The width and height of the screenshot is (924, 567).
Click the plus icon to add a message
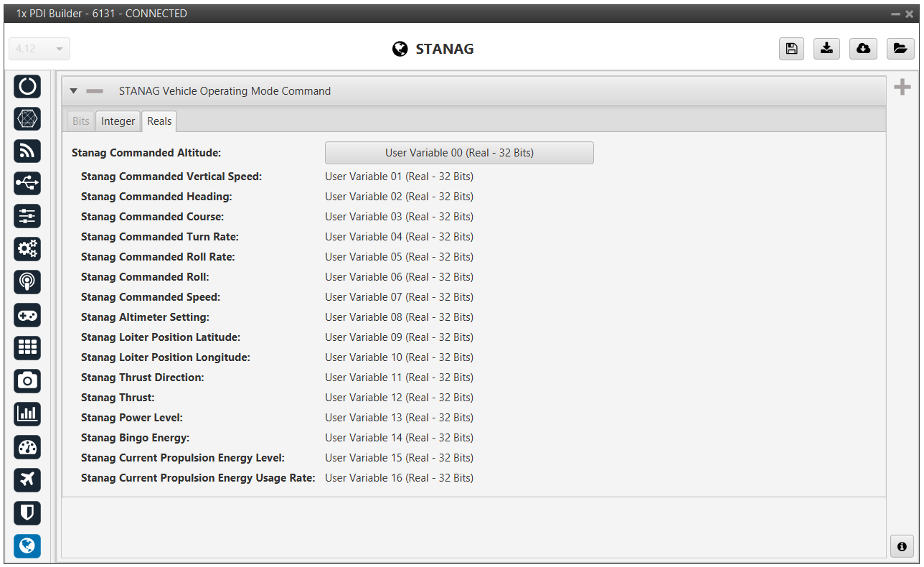(x=902, y=88)
